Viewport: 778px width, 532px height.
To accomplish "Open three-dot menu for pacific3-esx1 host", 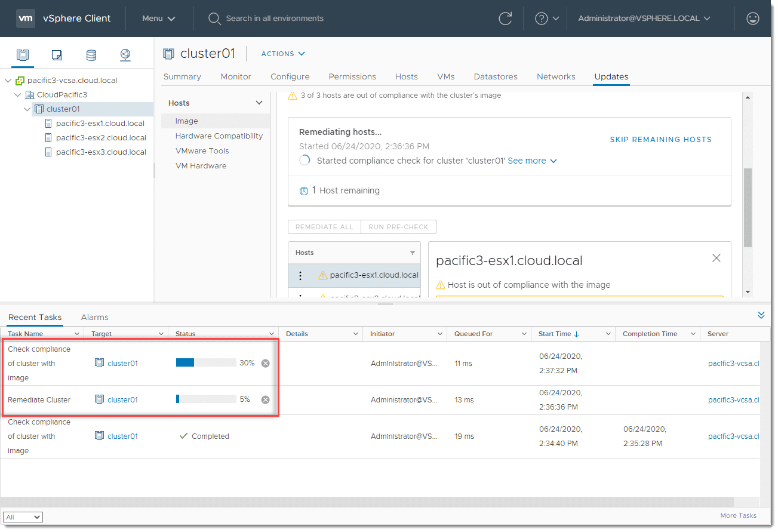I will tap(300, 275).
